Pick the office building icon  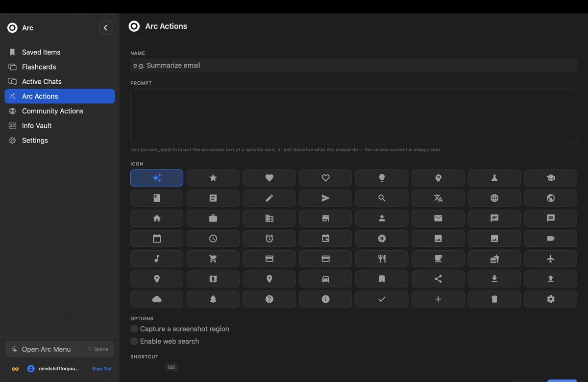coord(269,218)
